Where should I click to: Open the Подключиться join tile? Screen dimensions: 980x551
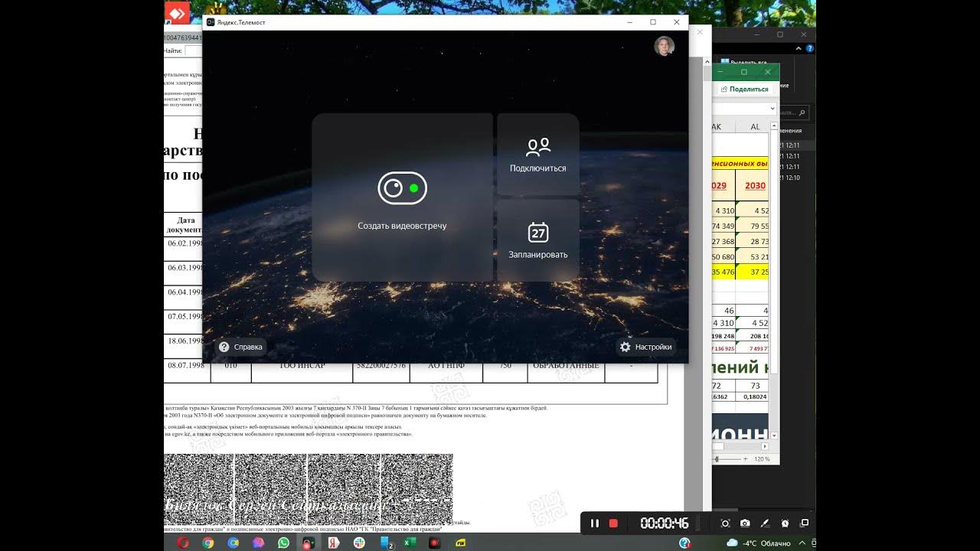point(538,154)
